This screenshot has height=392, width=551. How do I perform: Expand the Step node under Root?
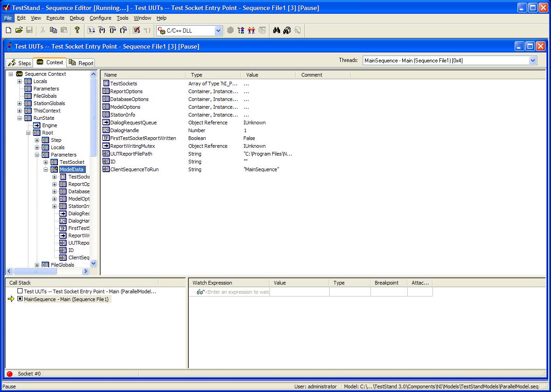pos(37,140)
